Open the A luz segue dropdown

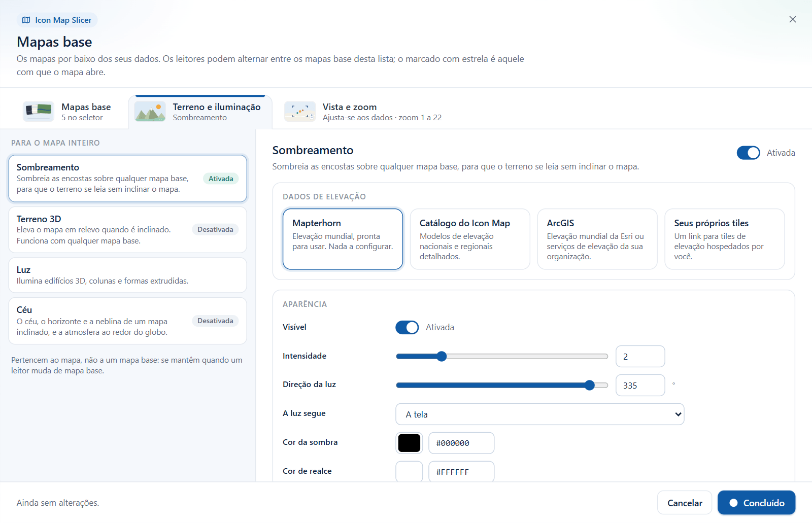(539, 414)
